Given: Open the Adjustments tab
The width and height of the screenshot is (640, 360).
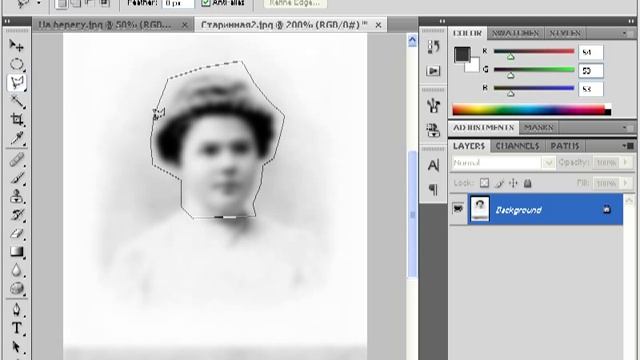Looking at the screenshot, I should 484,128.
